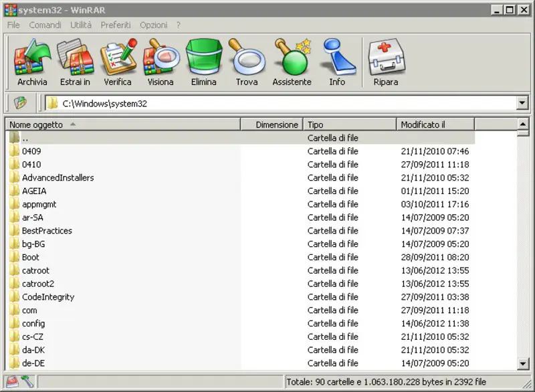Click the folder icon of AGEIA
The image size is (535, 392).
pos(14,191)
